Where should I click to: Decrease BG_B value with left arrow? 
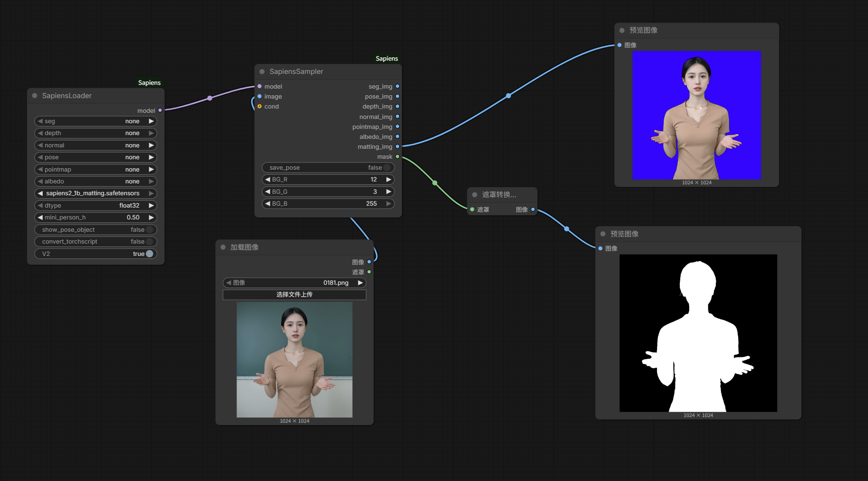[268, 204]
